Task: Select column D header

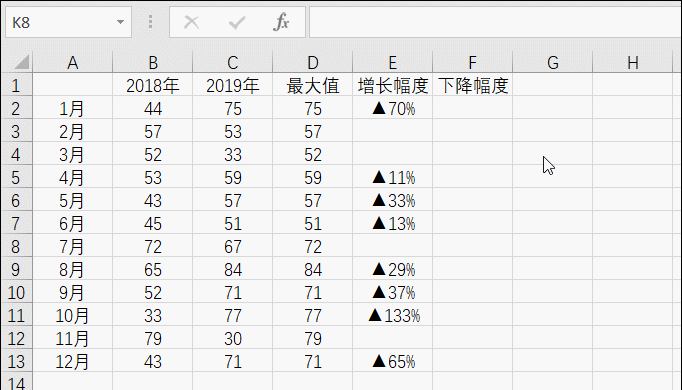Action: [313, 63]
